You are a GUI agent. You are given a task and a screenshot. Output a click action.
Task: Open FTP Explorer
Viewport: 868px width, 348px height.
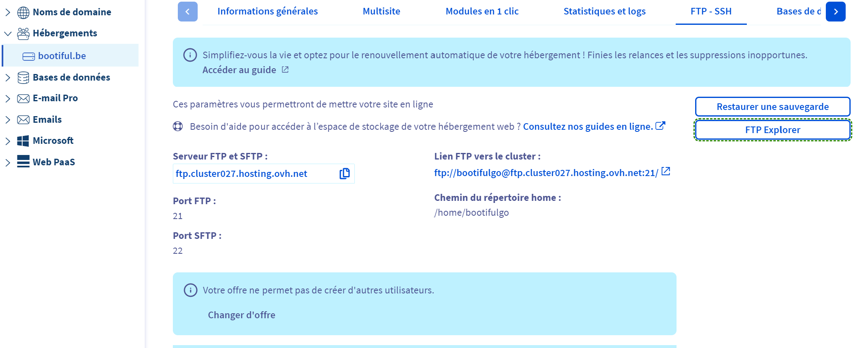pyautogui.click(x=772, y=130)
